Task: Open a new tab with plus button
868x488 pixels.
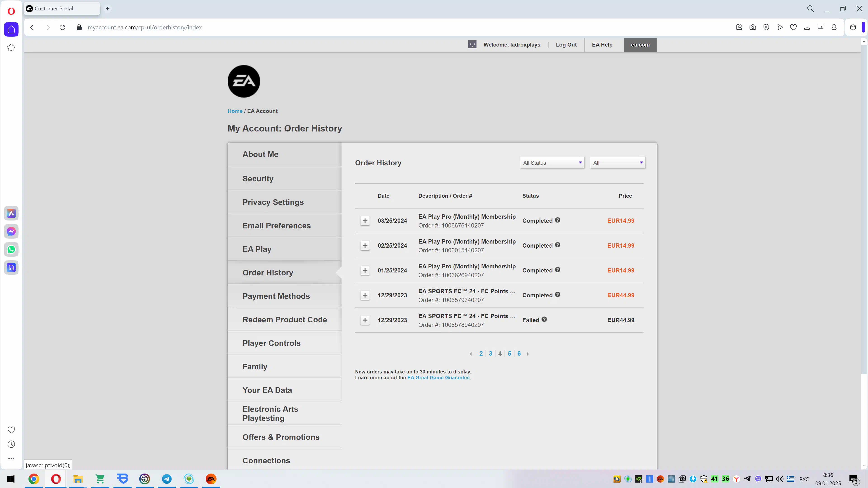Action: 108,8
